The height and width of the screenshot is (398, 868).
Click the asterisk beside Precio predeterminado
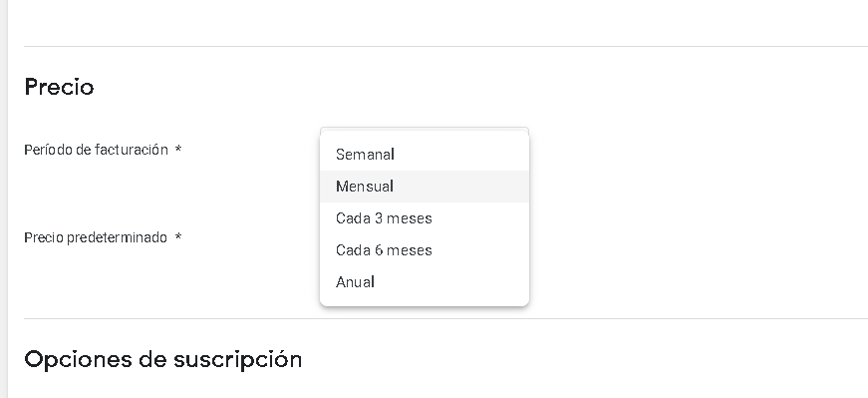click(x=178, y=237)
